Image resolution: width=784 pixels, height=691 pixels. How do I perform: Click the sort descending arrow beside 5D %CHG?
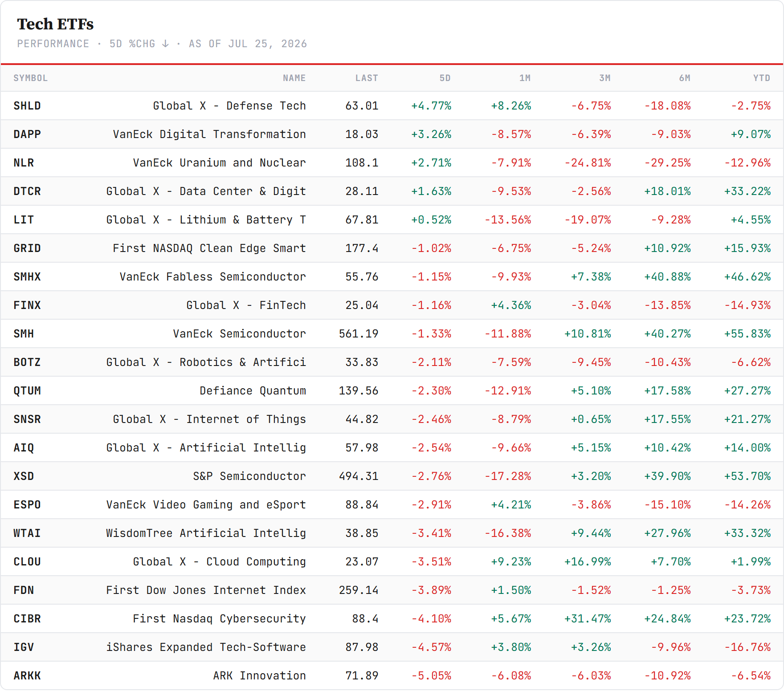click(x=165, y=44)
